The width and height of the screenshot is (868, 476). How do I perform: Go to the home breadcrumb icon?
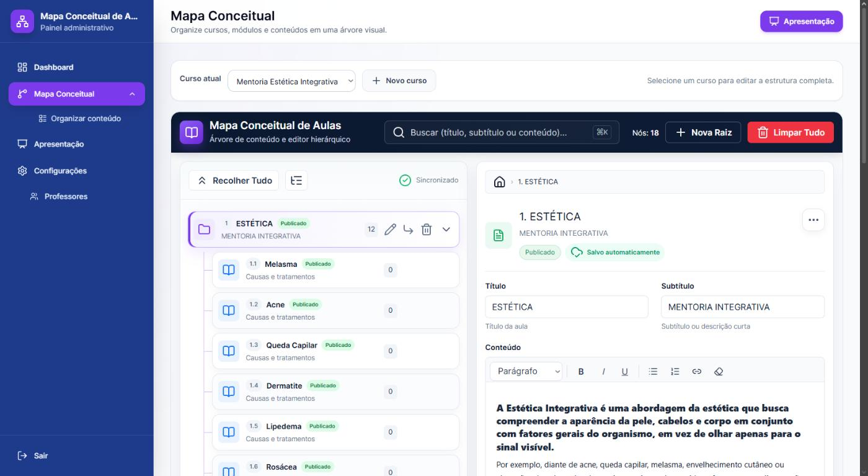499,182
